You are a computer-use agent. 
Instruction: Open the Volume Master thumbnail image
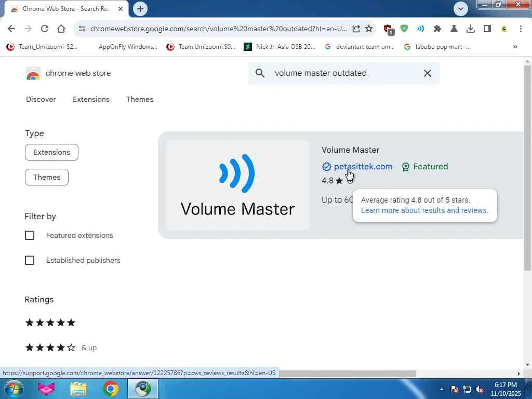point(237,185)
